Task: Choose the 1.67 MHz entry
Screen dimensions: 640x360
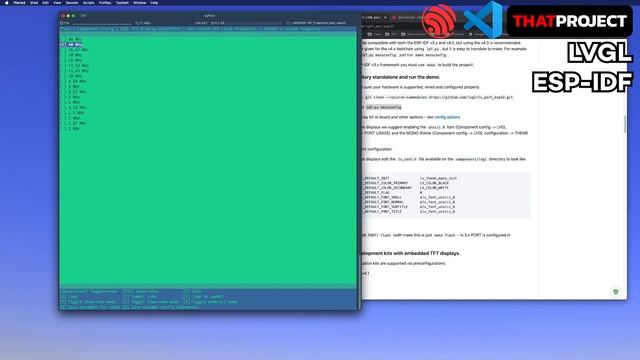Action: pos(74,123)
